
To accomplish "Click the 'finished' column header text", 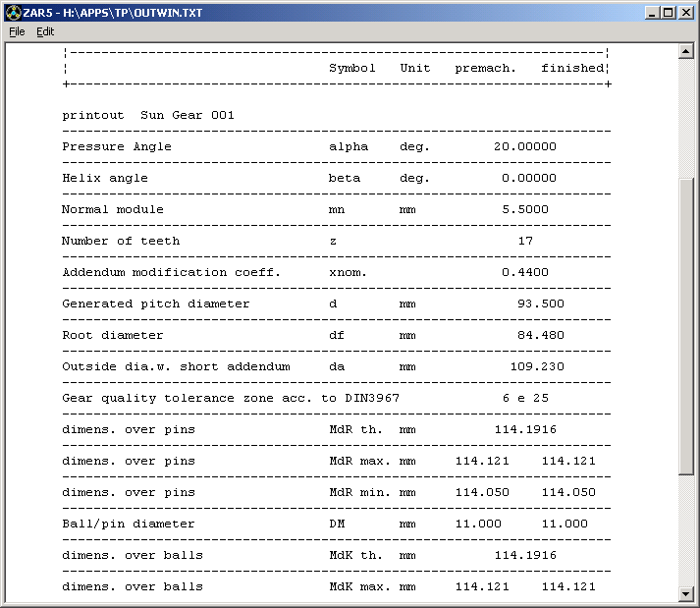I will [x=572, y=68].
